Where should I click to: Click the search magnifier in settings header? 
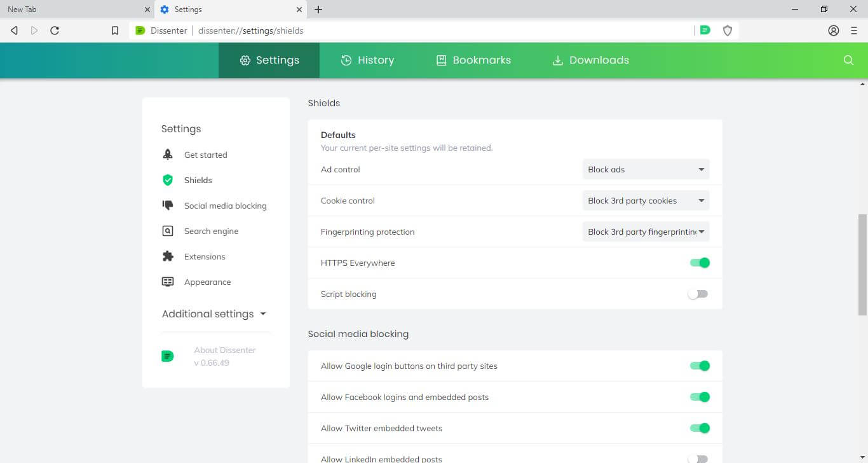[x=848, y=60]
